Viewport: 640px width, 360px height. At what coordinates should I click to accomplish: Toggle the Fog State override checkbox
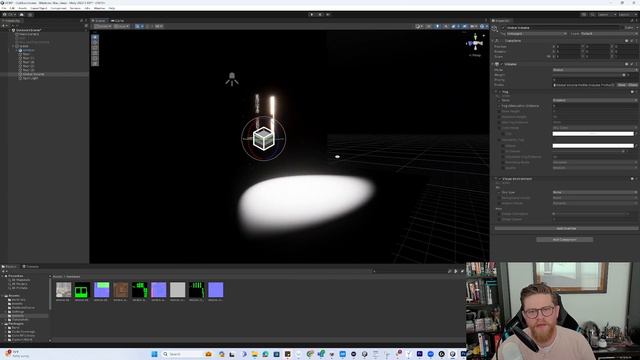click(x=499, y=100)
